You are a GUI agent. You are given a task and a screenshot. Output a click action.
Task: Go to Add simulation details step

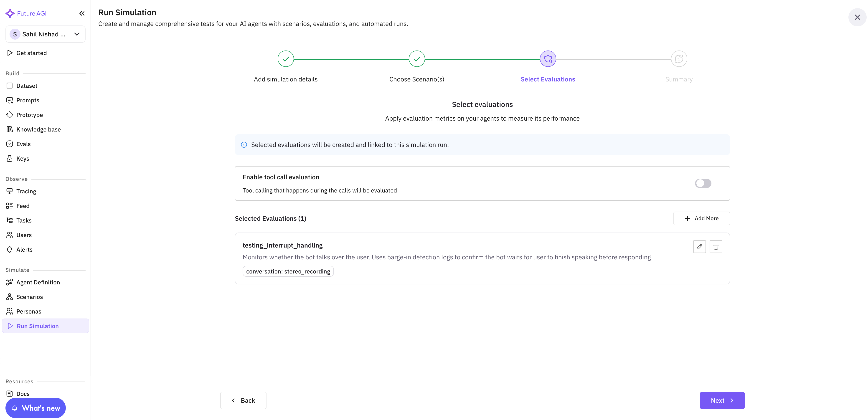tap(286, 59)
